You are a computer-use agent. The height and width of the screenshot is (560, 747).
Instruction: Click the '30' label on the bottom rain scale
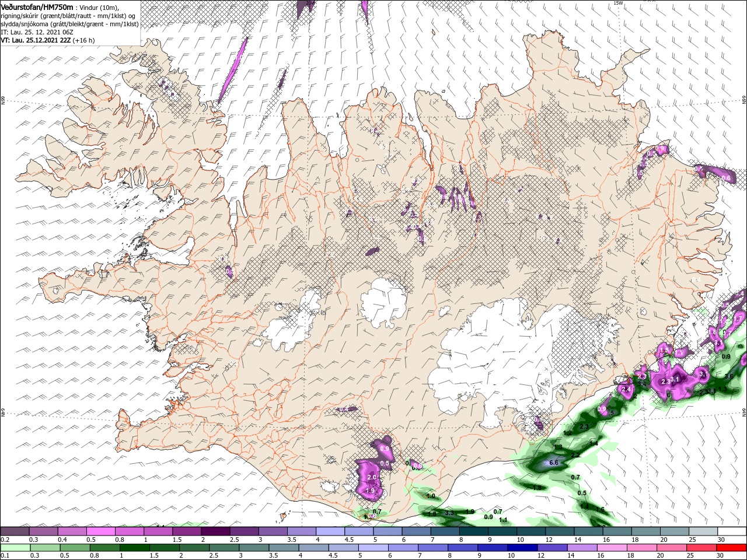click(x=721, y=556)
